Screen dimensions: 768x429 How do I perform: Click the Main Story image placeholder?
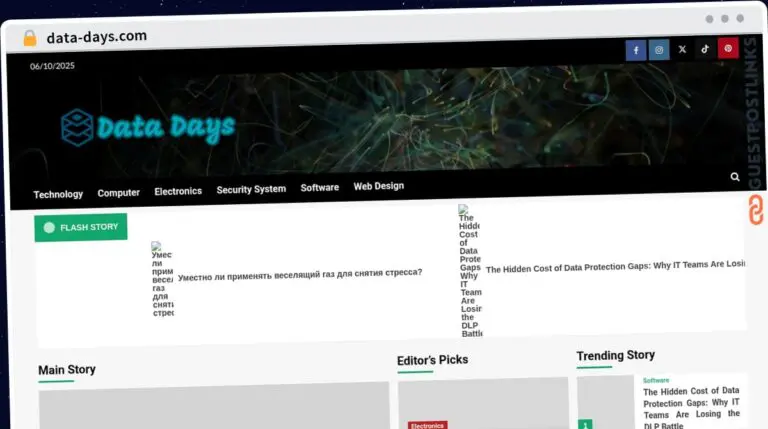pyautogui.click(x=214, y=406)
